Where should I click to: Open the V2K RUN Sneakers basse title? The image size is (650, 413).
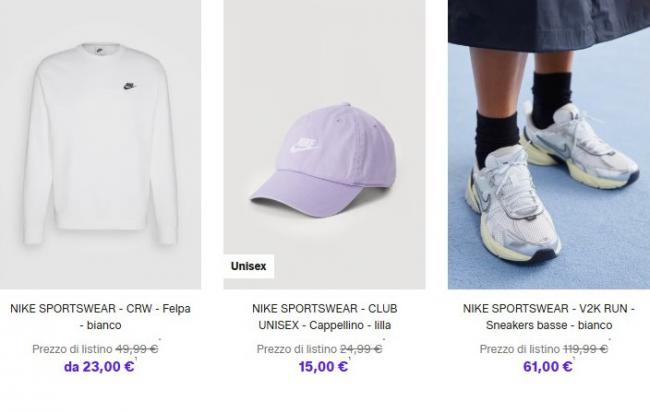click(x=549, y=317)
